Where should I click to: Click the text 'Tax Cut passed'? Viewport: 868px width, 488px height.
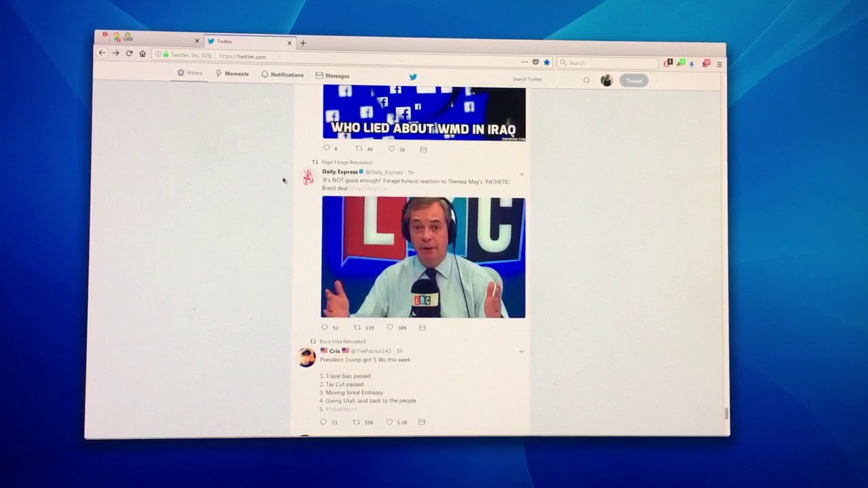tap(344, 384)
